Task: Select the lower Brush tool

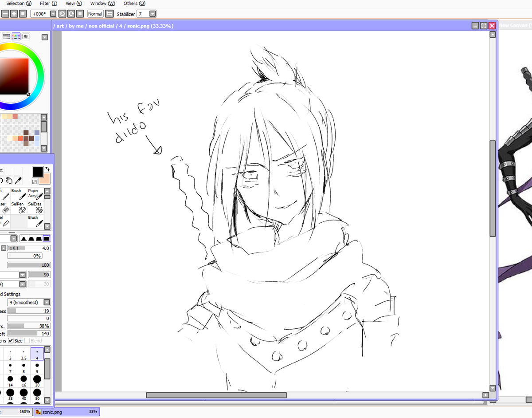Action: tap(35, 221)
